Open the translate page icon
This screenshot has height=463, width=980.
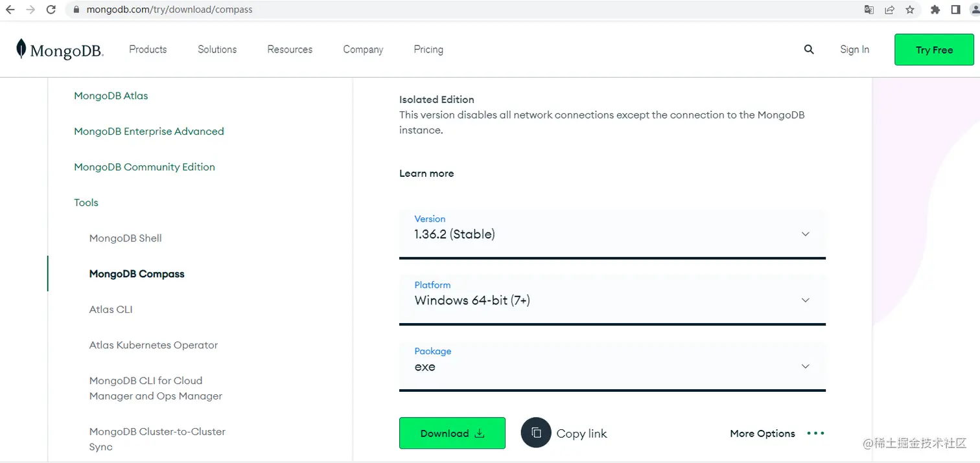869,10
